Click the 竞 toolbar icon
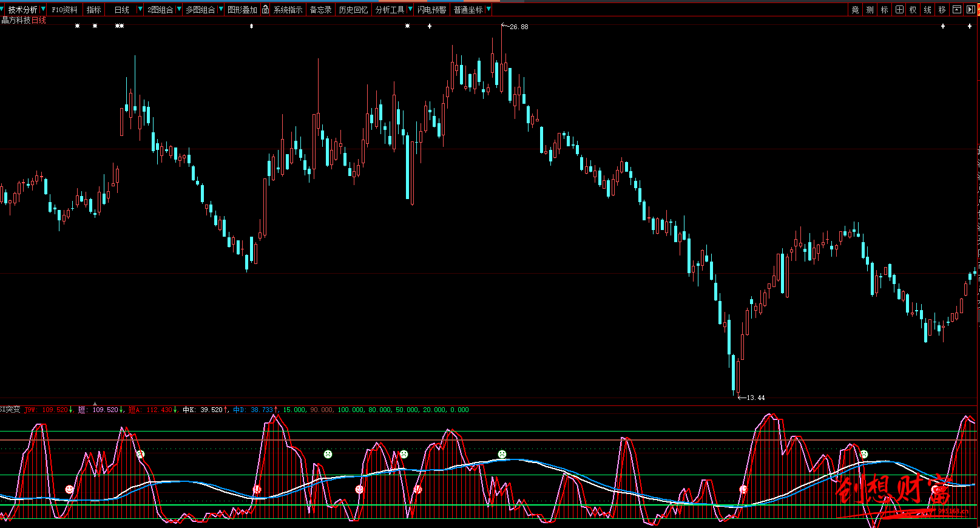 [855, 10]
